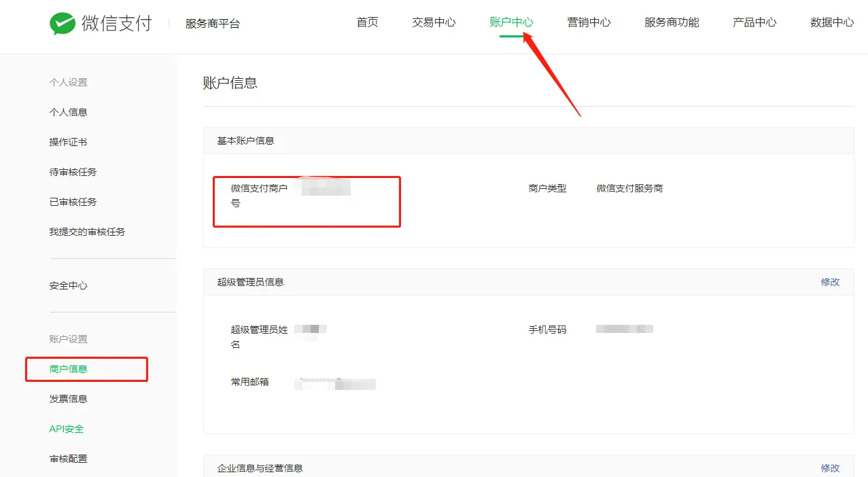Click the 基本账户信息 section title

pyautogui.click(x=245, y=141)
